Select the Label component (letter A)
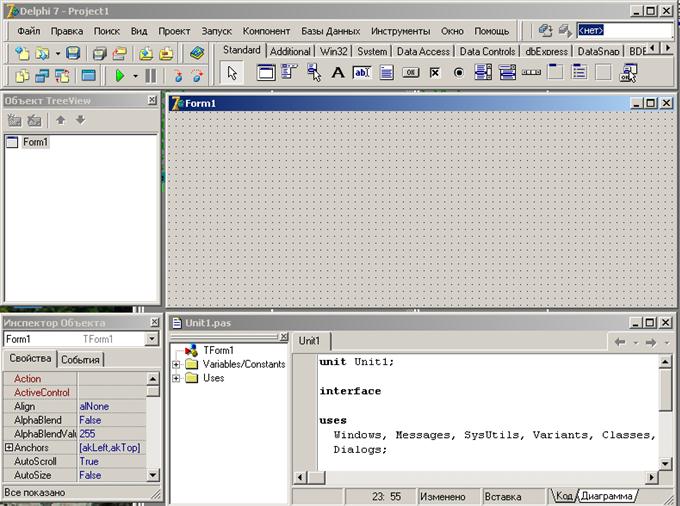This screenshot has width=680, height=506. [x=338, y=72]
